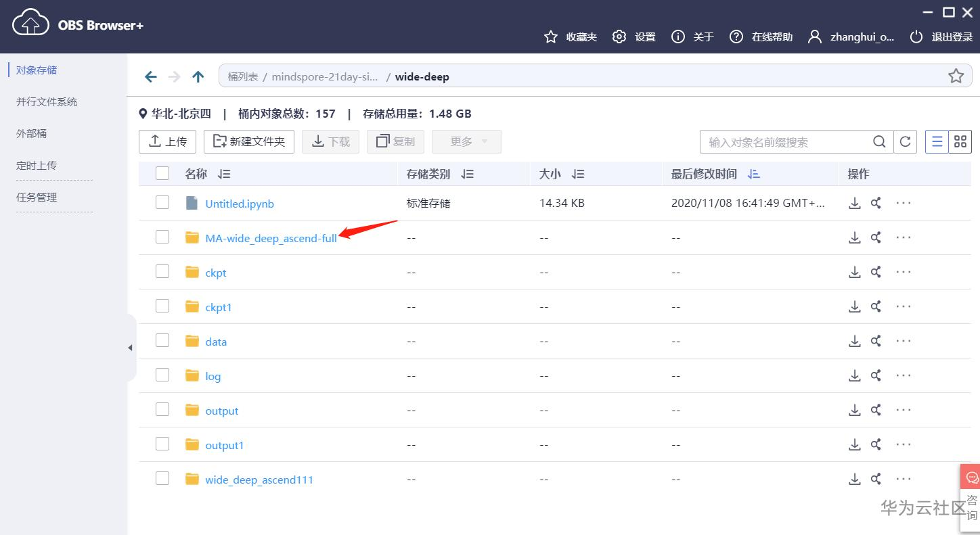Image resolution: width=980 pixels, height=535 pixels.
Task: Download the output folder
Action: (855, 410)
